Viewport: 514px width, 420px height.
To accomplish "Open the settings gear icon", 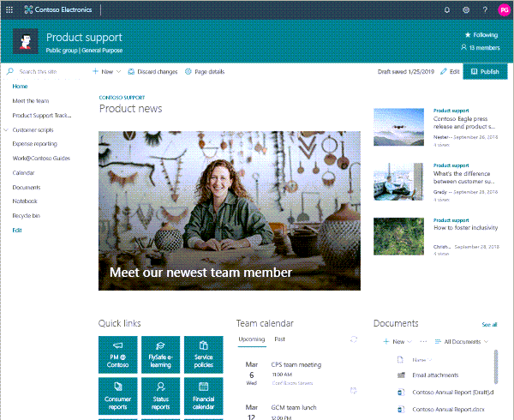I will pos(465,10).
